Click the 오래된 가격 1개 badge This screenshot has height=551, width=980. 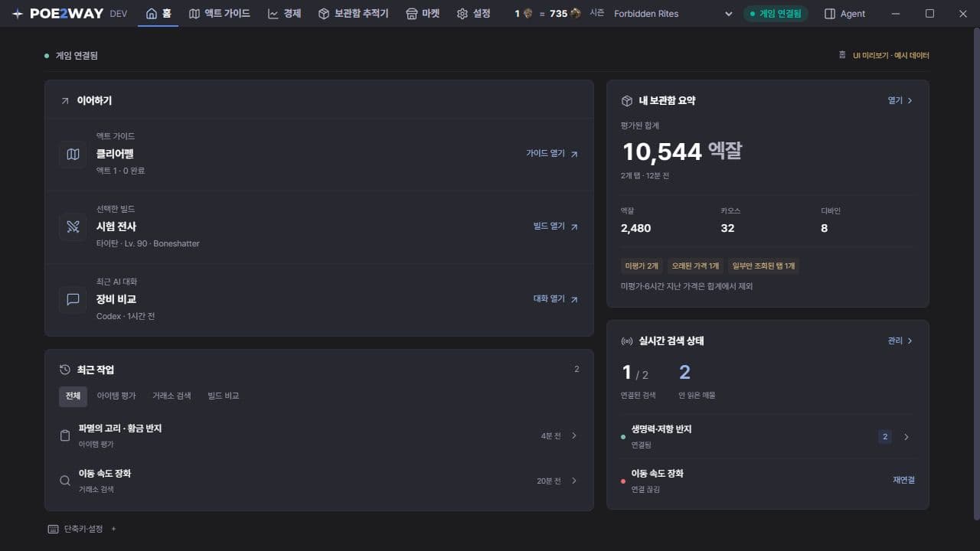click(695, 266)
